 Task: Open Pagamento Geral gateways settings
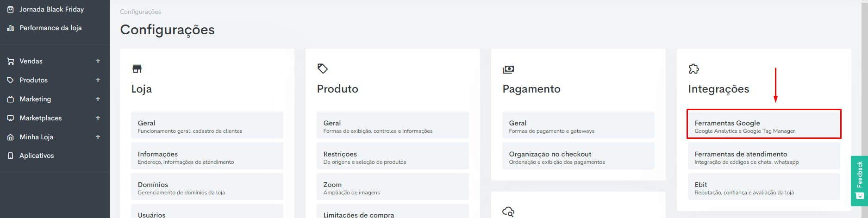click(x=578, y=125)
